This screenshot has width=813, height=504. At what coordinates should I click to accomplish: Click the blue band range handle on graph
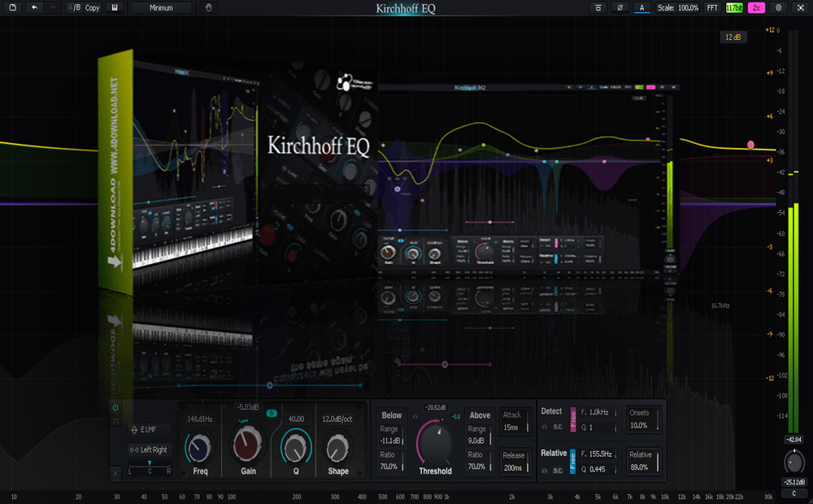coord(270,385)
